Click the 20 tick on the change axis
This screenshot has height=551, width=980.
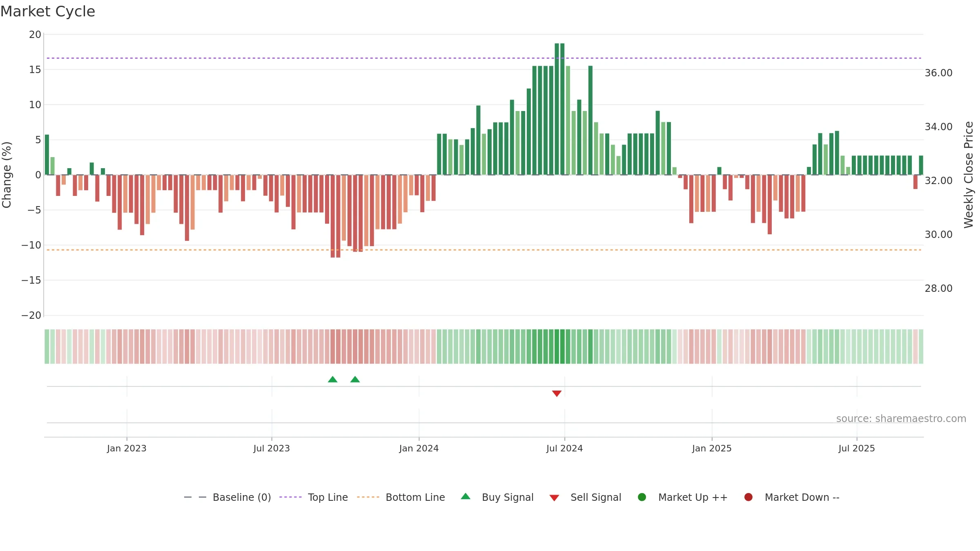pos(35,35)
